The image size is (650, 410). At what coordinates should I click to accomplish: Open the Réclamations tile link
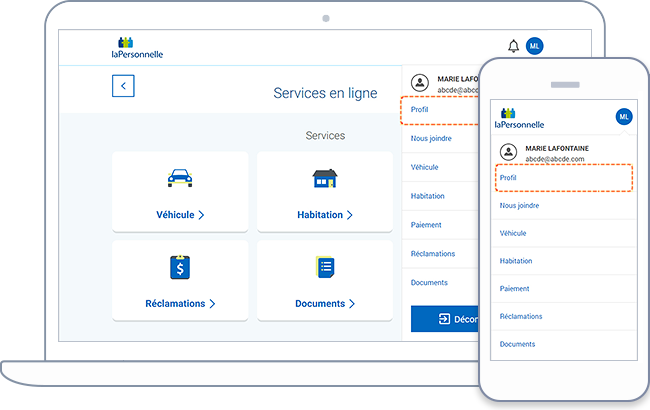[x=180, y=304]
